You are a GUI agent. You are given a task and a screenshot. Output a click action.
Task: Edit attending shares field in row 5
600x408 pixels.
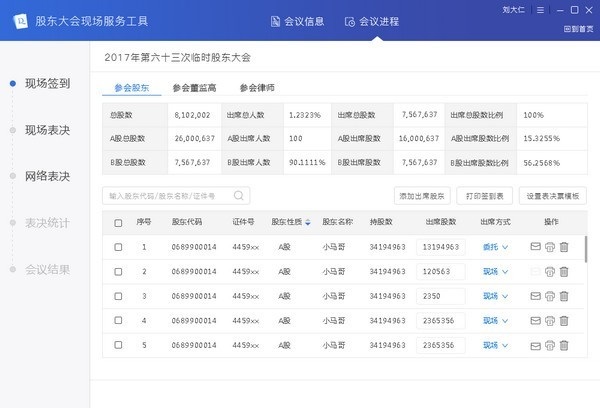pyautogui.click(x=441, y=345)
